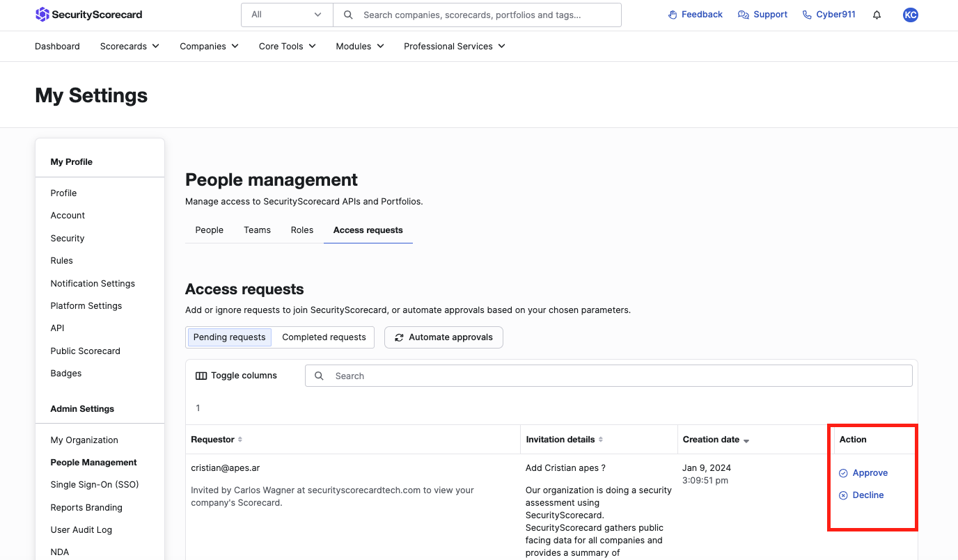Click the Approve checkmark icon
Viewport: 958px width, 560px height.
843,473
